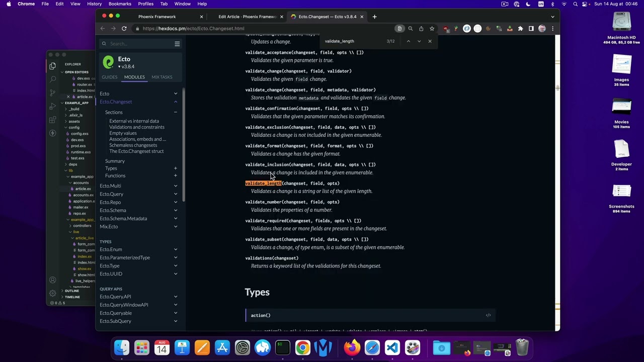Reload the hexdocs page in Chrome
The width and height of the screenshot is (644, 362).
(x=124, y=29)
